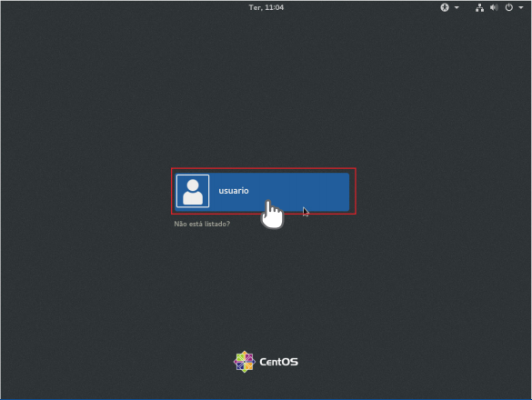Click the usuario avatar picture
532x400 pixels.
pos(193,191)
